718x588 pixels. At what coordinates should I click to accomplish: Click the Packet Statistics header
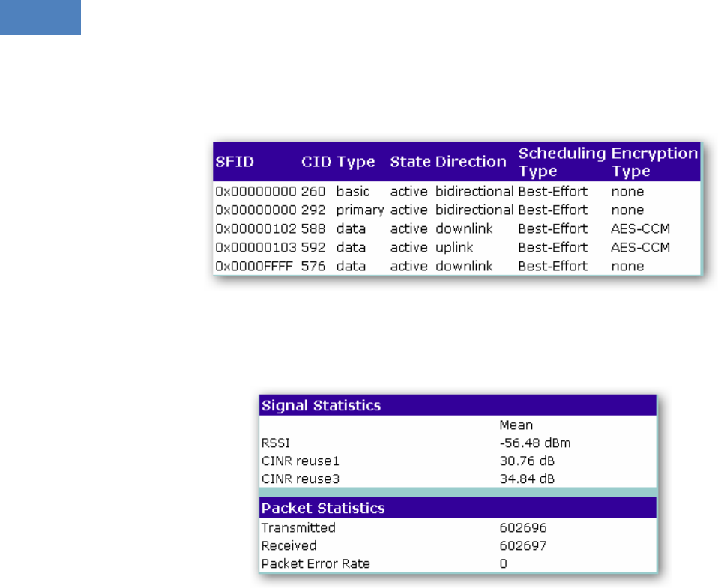pos(458,508)
